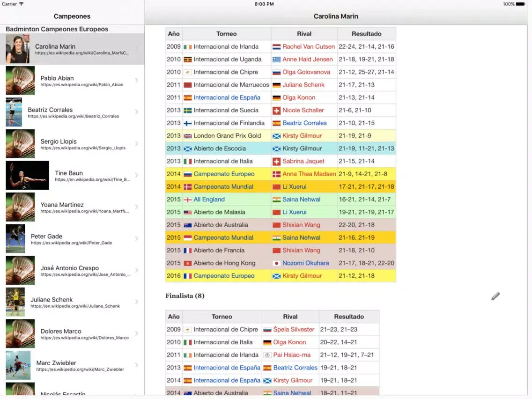Click Greece flag beside Anne Hald Jensen

pyautogui.click(x=276, y=60)
